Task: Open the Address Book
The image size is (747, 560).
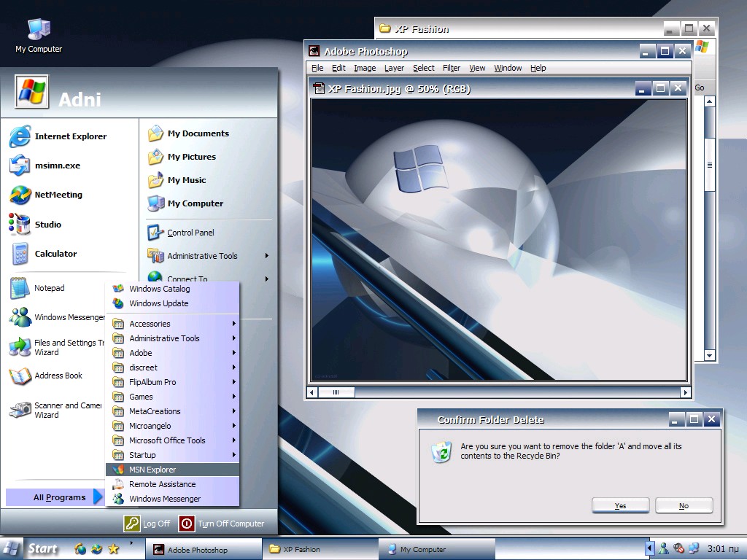Action: click(55, 376)
